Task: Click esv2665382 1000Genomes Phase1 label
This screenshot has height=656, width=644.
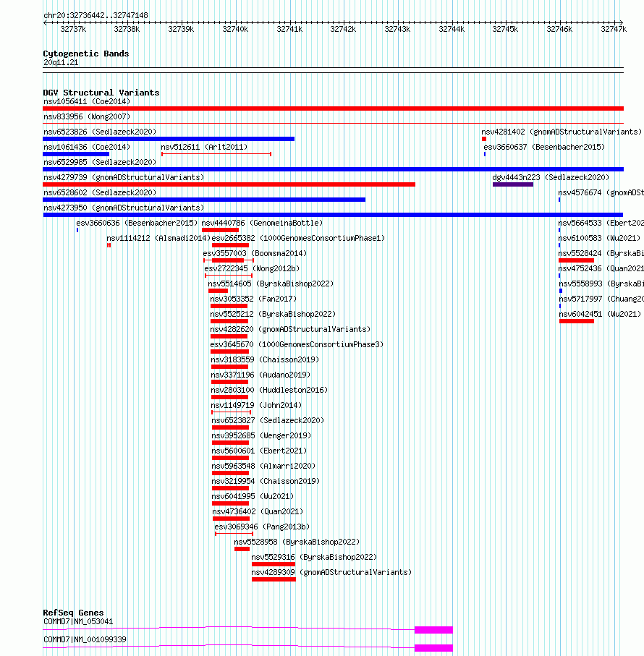Action: tap(298, 238)
